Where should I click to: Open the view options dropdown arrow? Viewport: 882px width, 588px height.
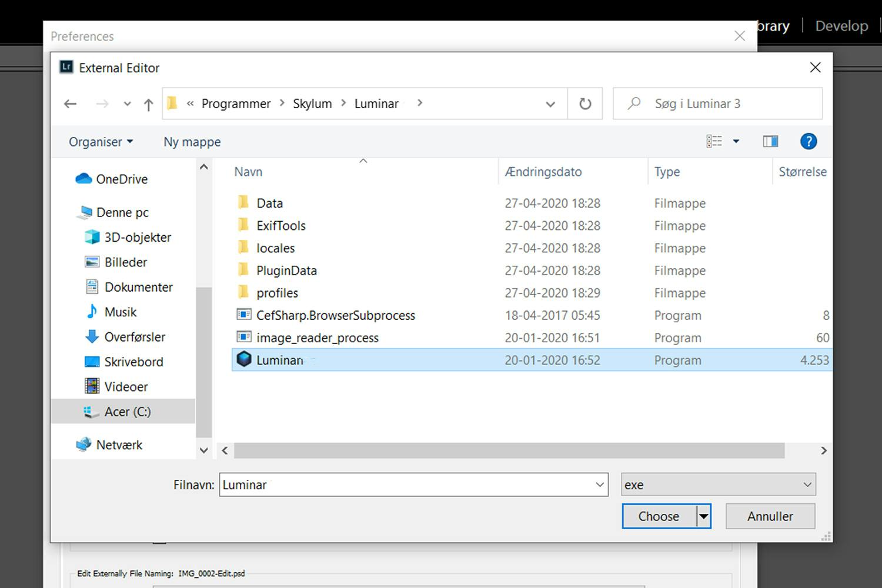(x=736, y=141)
